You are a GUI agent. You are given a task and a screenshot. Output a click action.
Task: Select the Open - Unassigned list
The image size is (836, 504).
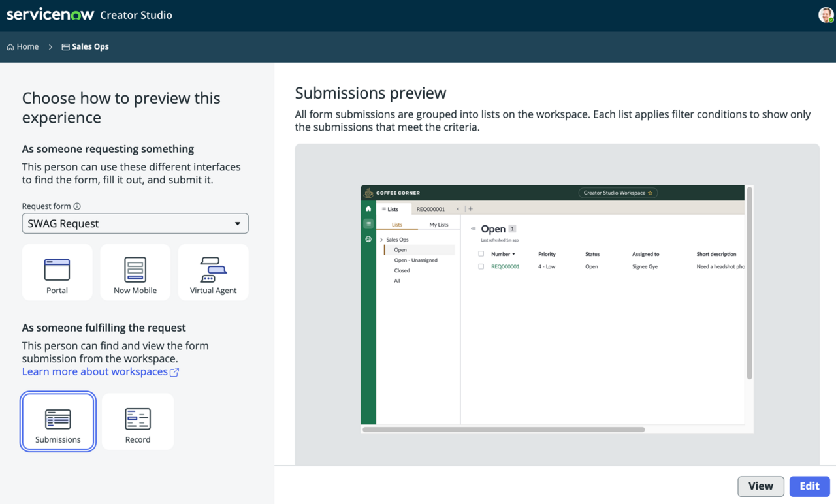(x=415, y=260)
